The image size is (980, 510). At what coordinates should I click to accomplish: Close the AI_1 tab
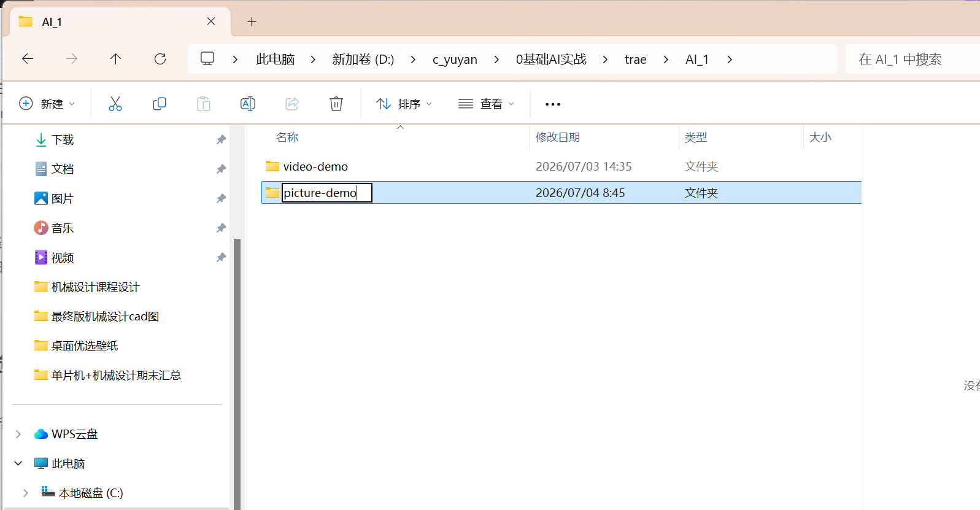[x=211, y=21]
